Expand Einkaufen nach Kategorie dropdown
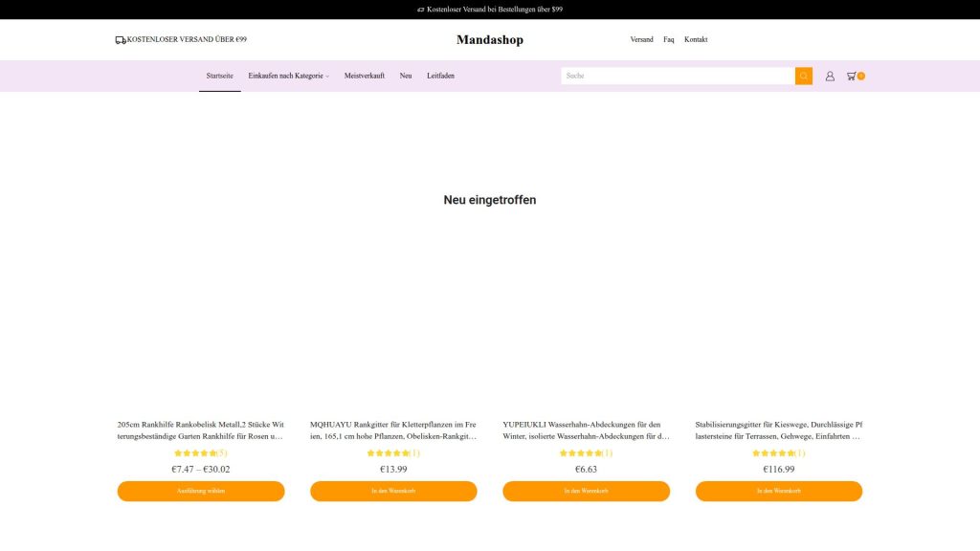The height and width of the screenshot is (551, 980). [x=288, y=76]
